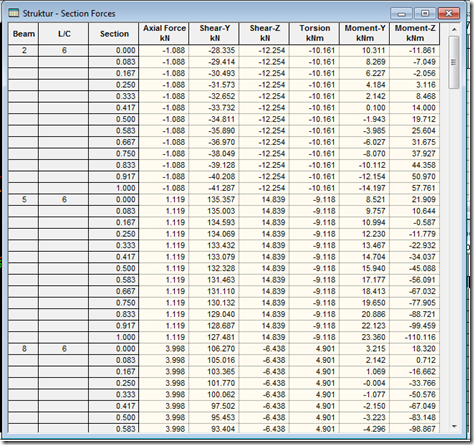Click Moment-Z value -77.905
This screenshot has height=445, width=474.
(x=415, y=303)
